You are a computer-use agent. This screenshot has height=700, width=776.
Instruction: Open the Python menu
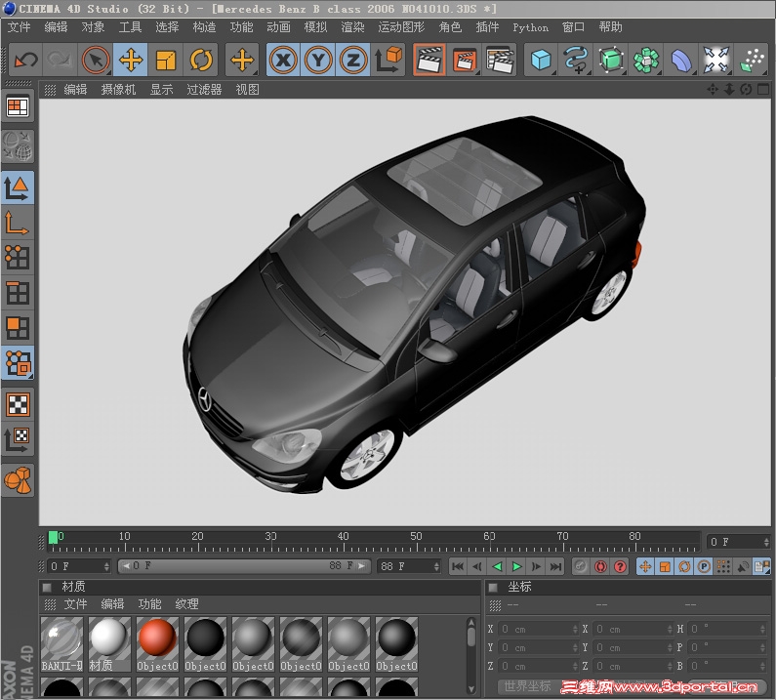pos(530,27)
